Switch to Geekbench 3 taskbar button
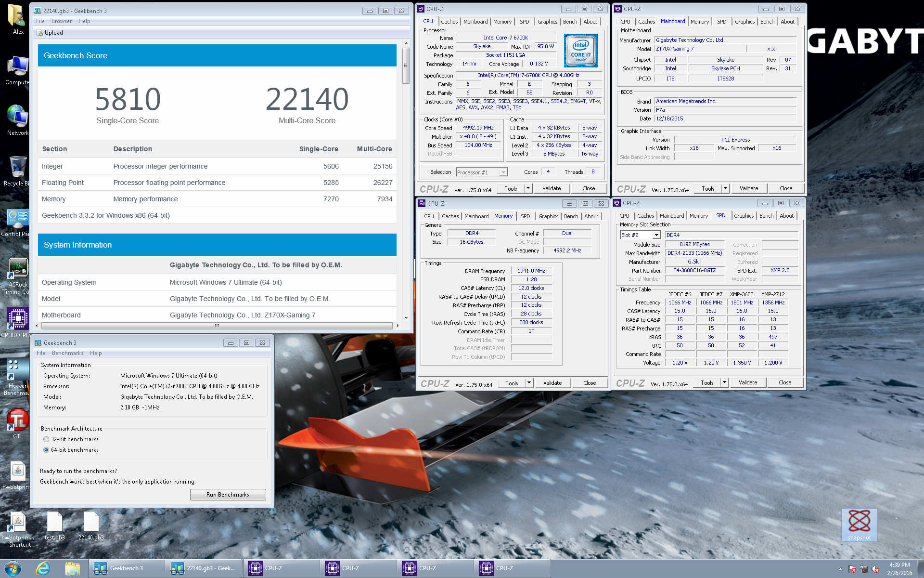Image resolution: width=924 pixels, height=578 pixels. pos(126,568)
